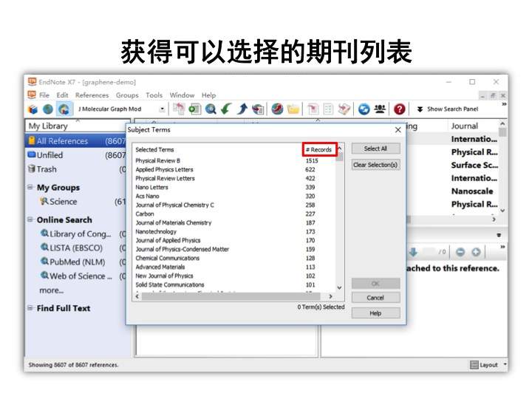Click Cancel in Subject Terms dialog
The width and height of the screenshot is (532, 399).
[x=375, y=298]
